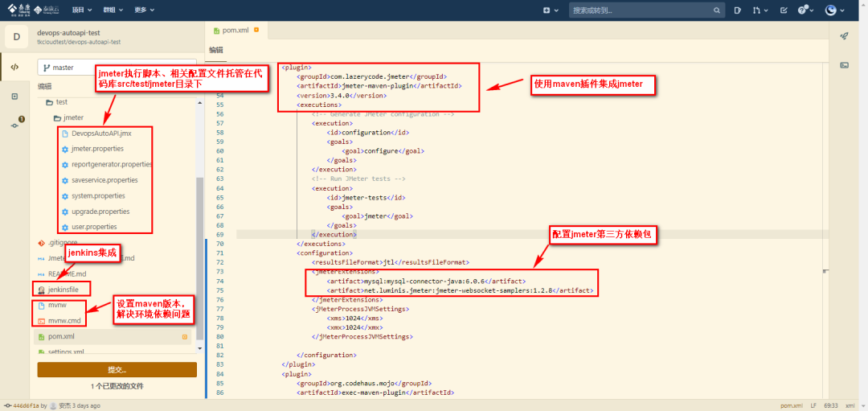Select the 编辑 tab above the editor

pos(216,50)
